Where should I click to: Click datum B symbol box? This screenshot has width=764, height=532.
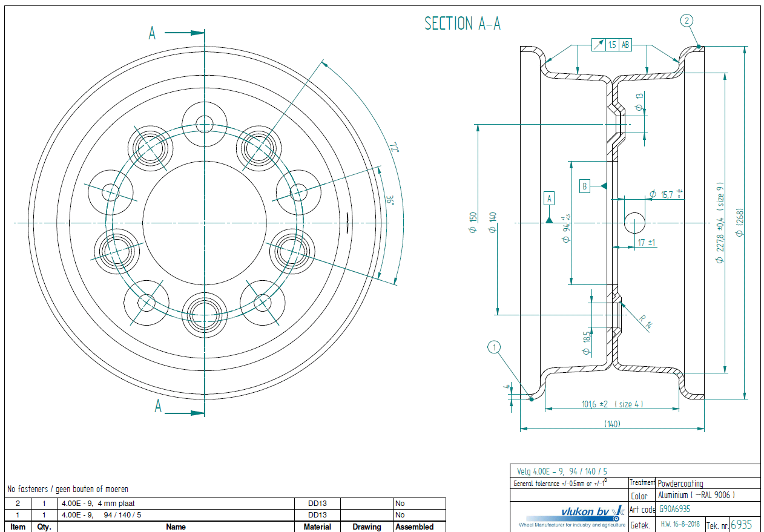(x=584, y=186)
